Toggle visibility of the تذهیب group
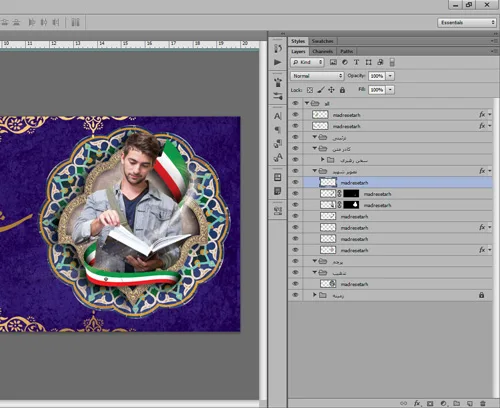This screenshot has height=408, width=500. coord(295,273)
